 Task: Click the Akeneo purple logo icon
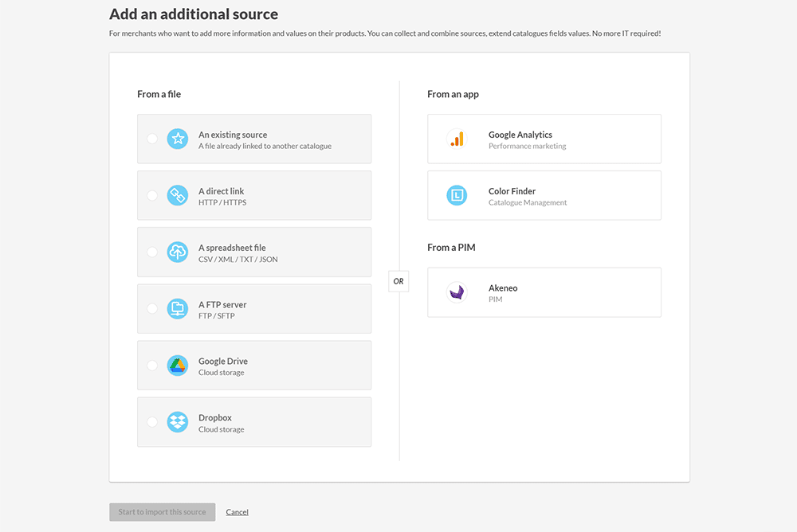(x=457, y=292)
